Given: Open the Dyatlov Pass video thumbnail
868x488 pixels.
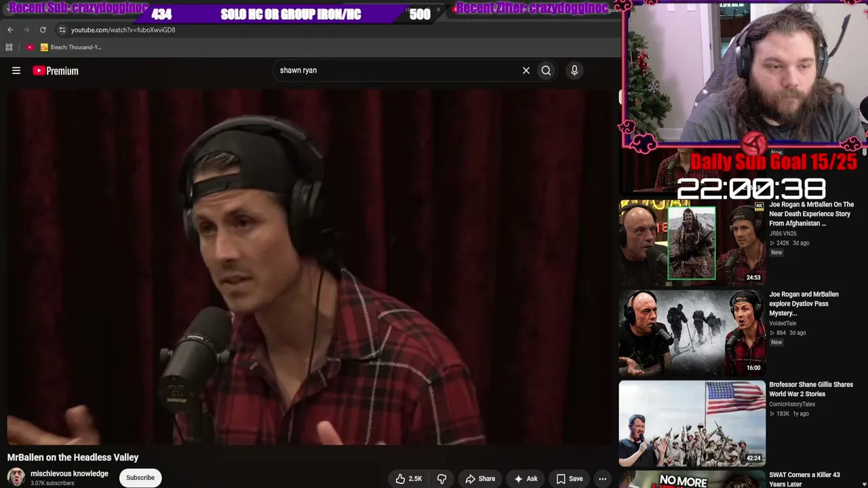Looking at the screenshot, I should pos(692,333).
